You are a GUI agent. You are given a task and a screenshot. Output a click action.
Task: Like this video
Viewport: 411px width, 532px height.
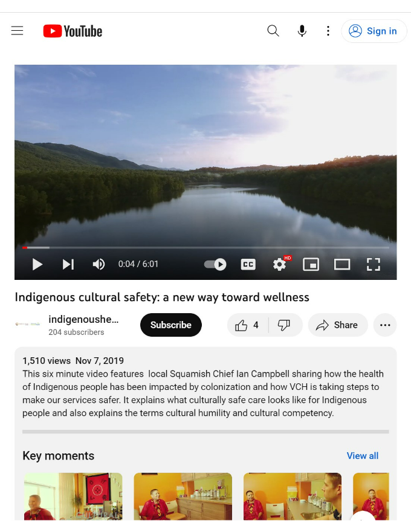248,325
